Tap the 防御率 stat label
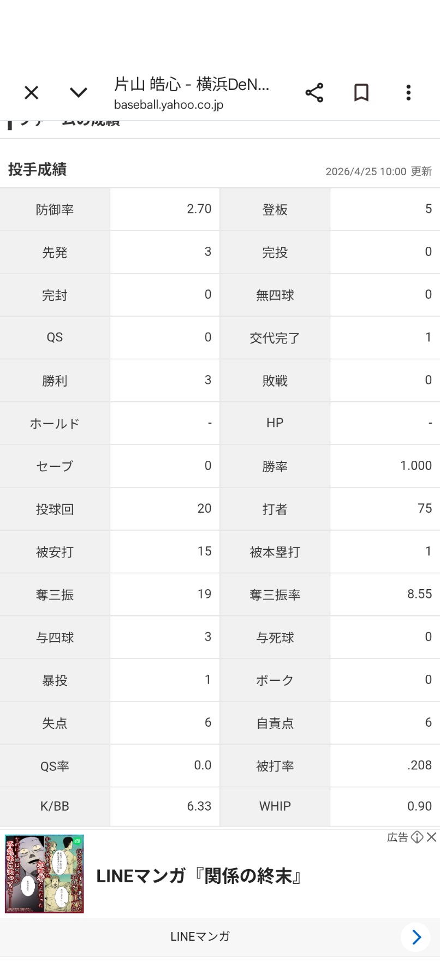The image size is (440, 980). tap(55, 210)
